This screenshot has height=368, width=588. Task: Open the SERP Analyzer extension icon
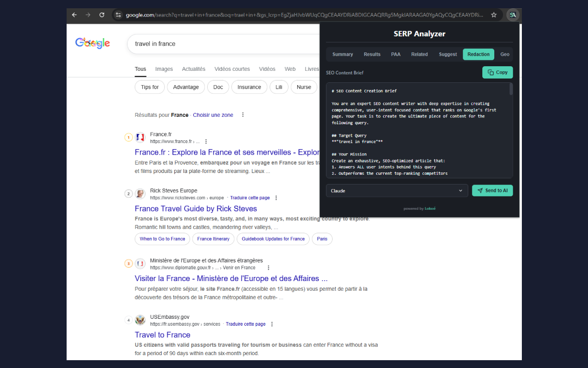pos(513,15)
